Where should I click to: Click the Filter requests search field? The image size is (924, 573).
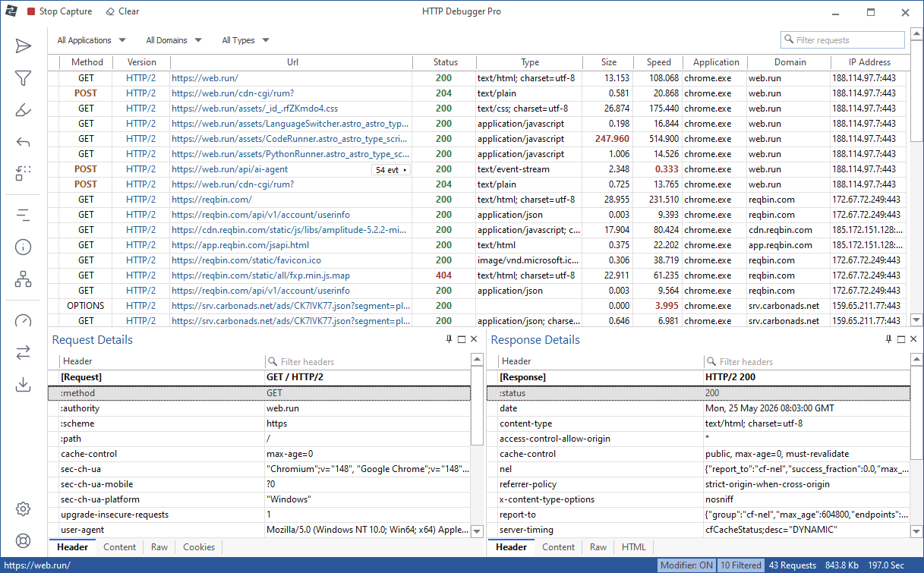click(x=843, y=40)
